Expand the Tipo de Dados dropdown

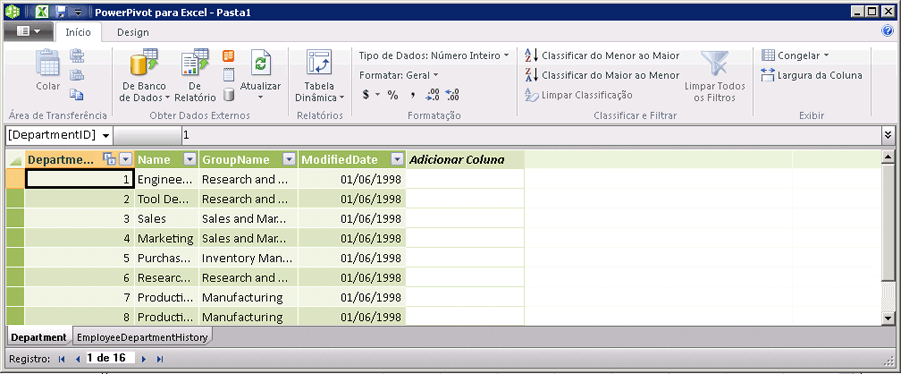point(434,56)
